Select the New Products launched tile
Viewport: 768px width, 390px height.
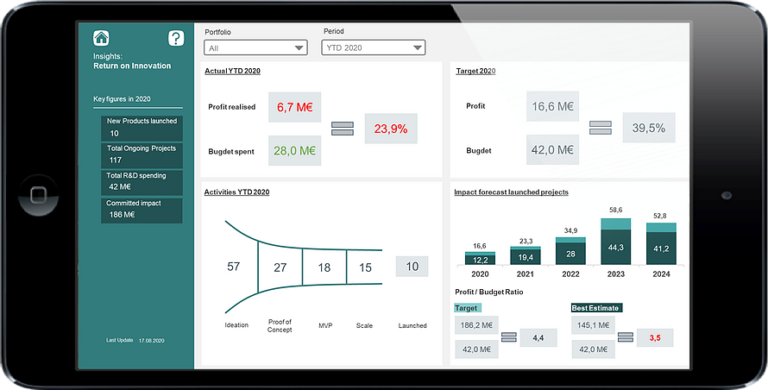tap(142, 128)
